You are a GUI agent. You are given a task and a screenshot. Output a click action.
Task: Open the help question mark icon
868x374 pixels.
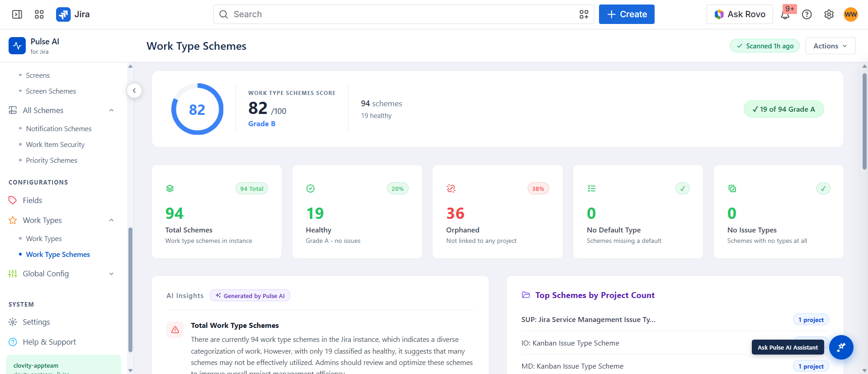tap(807, 14)
